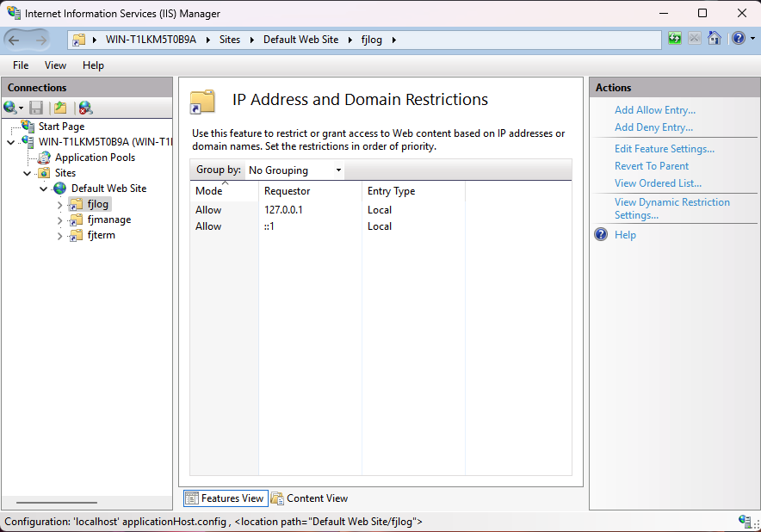The image size is (761, 532).
Task: Open the Home page via the house icon
Action: [715, 38]
